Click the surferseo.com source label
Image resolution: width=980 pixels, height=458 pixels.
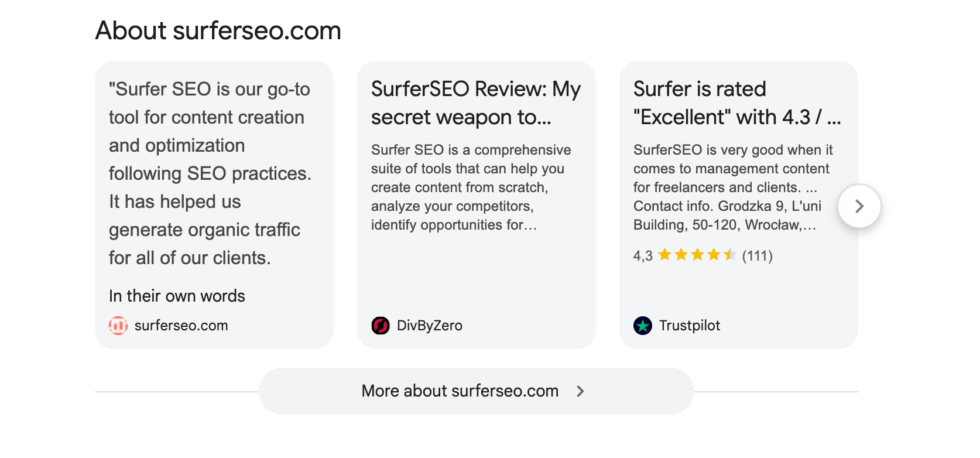pos(181,326)
